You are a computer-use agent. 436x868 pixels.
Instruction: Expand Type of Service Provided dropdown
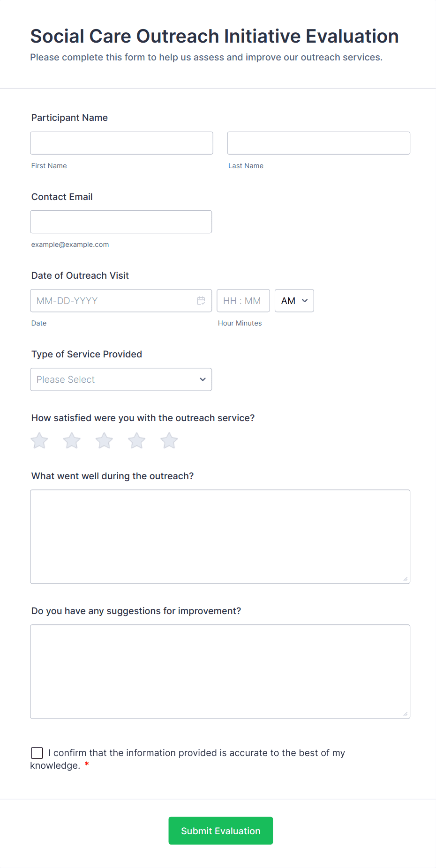pyautogui.click(x=121, y=379)
